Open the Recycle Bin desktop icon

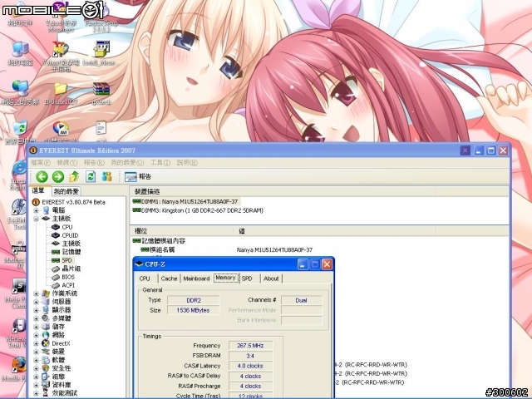[20, 131]
